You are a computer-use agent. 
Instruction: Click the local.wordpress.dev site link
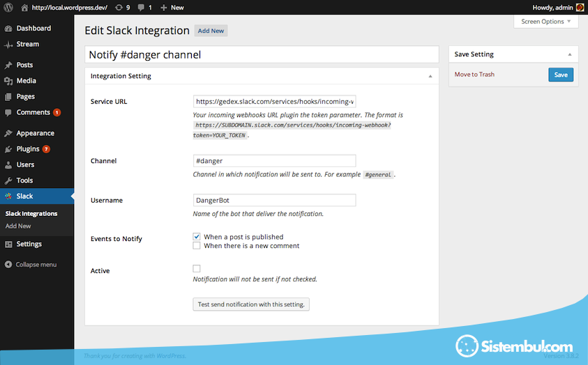tap(69, 8)
